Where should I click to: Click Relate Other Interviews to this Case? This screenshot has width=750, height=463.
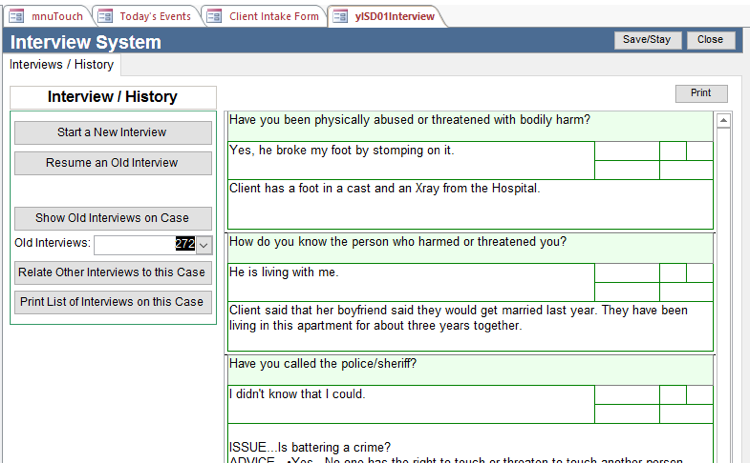click(x=112, y=272)
